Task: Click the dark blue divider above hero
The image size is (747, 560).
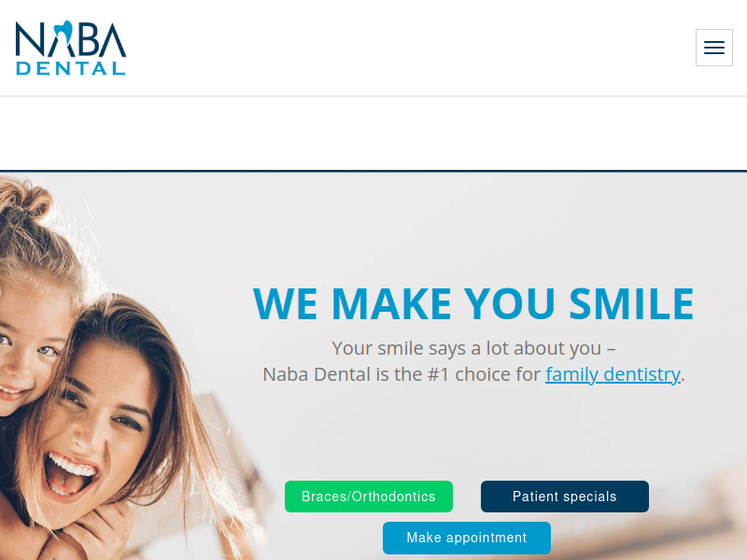Action: 373,171
